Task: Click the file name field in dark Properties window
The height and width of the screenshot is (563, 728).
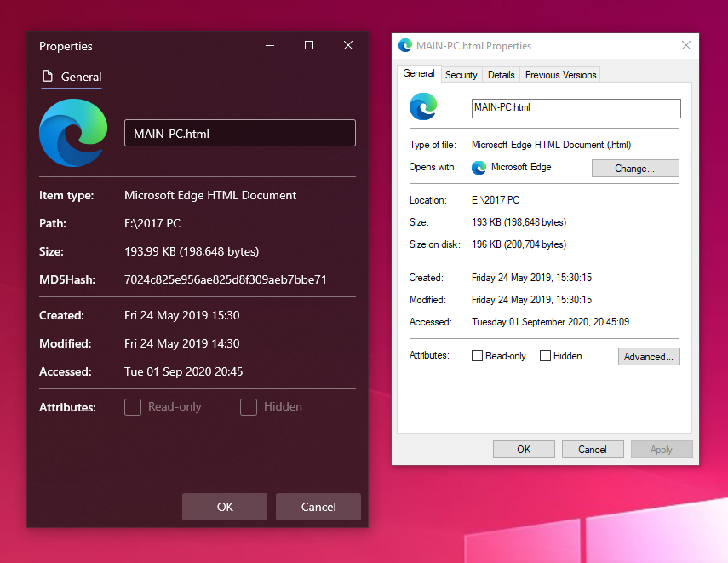Action: pos(240,134)
